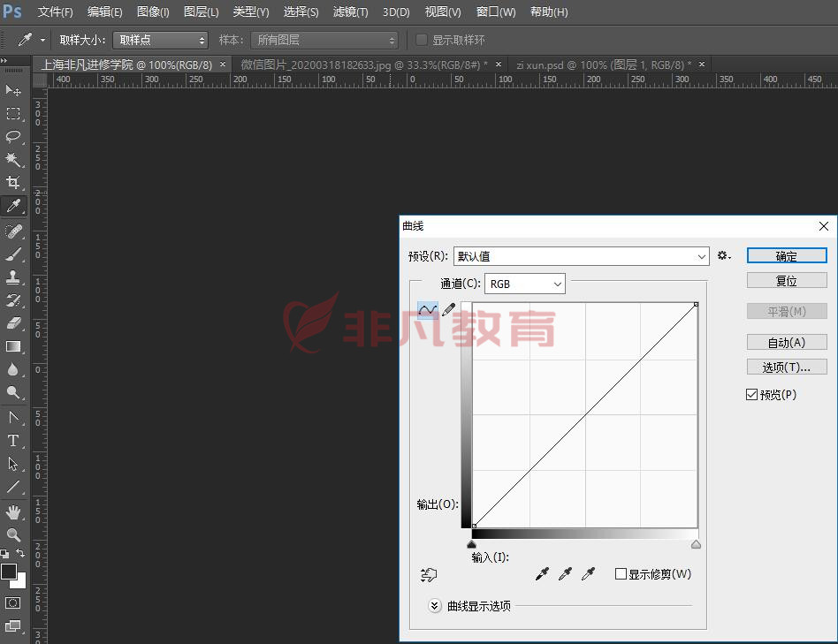
Task: Click the 自动(A) button
Action: [787, 342]
